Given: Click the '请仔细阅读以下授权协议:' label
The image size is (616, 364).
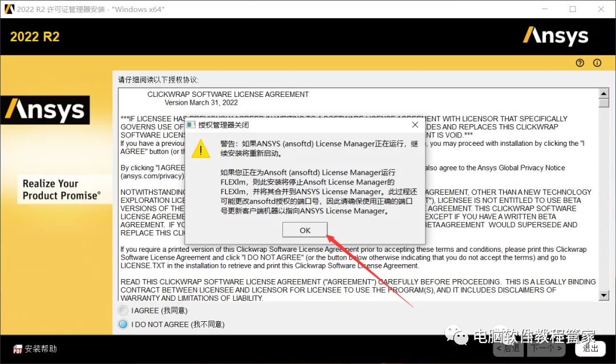Looking at the screenshot, I should point(159,80).
